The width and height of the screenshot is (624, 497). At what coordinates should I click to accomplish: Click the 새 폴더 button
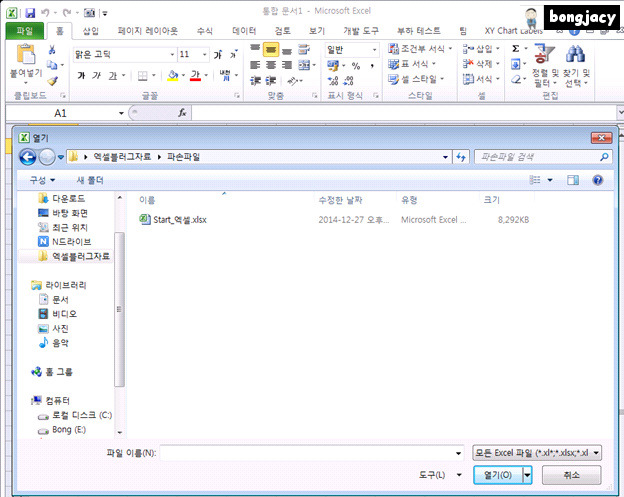(x=90, y=180)
